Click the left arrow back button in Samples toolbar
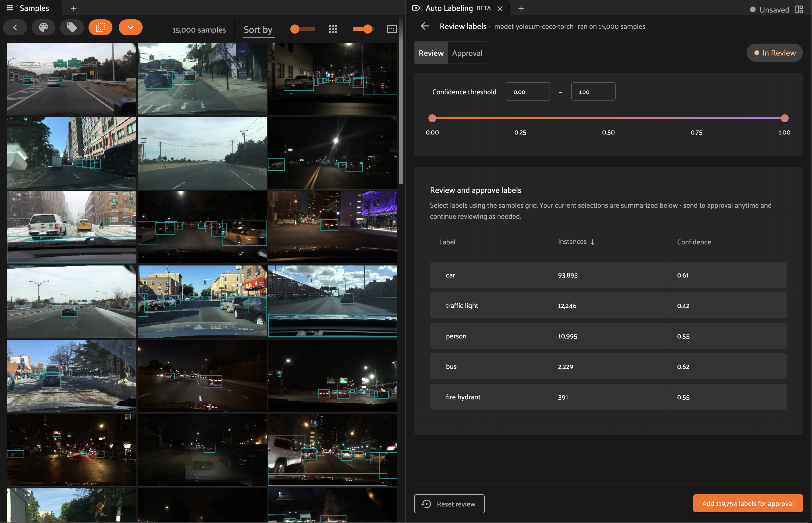Image resolution: width=812 pixels, height=523 pixels. [15, 28]
